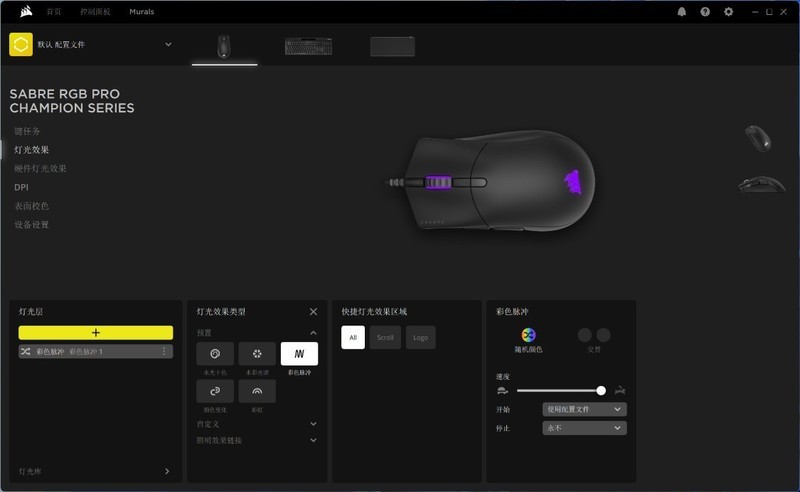Expand the 自定义 custom effects section
This screenshot has width=800, height=492.
point(313,424)
